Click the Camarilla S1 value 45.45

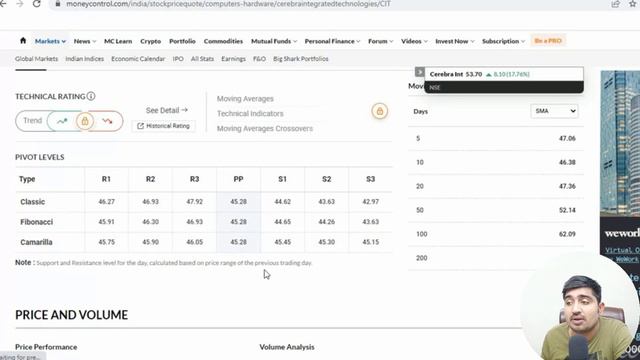pyautogui.click(x=282, y=242)
